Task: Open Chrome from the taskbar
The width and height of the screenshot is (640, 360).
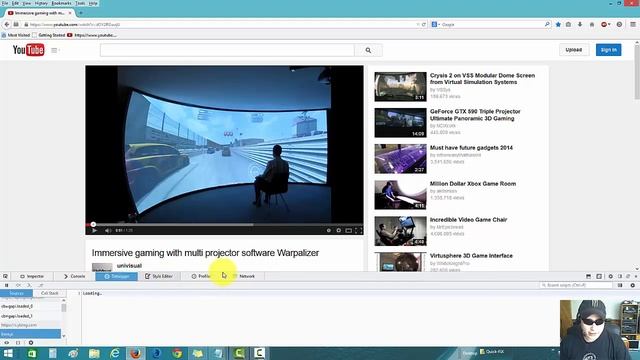Action: click(x=177, y=353)
